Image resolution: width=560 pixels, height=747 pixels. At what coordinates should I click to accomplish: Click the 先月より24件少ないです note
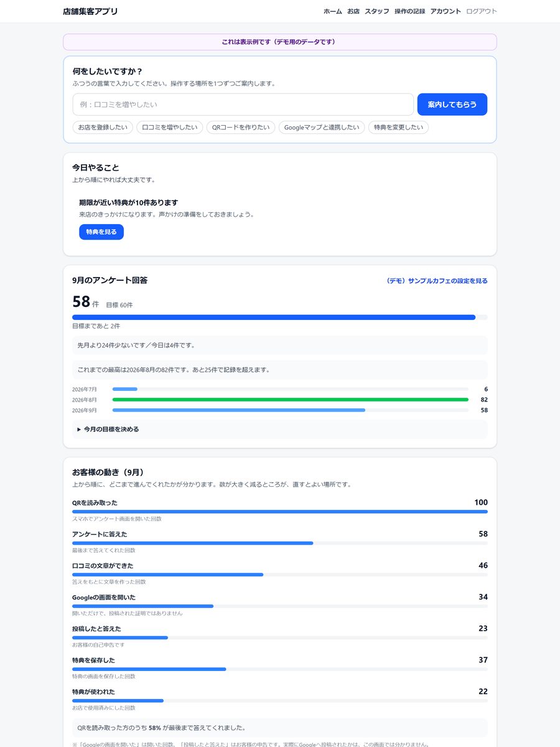coord(280,345)
